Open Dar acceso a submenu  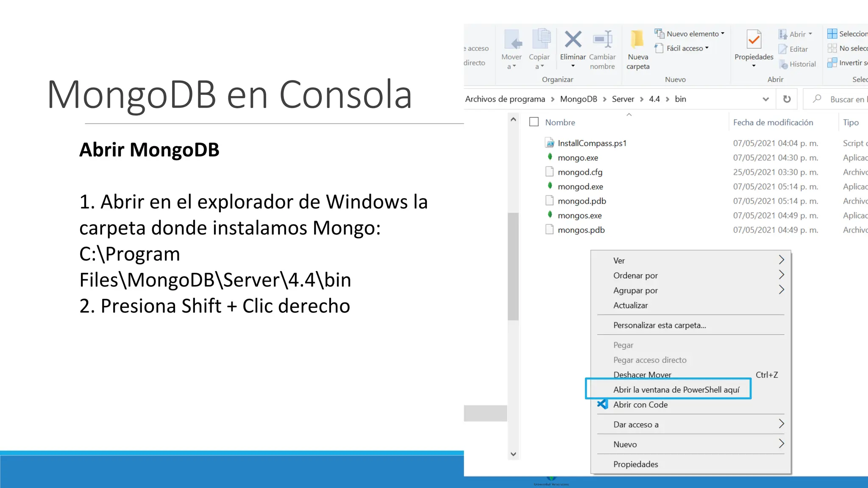[x=691, y=424]
